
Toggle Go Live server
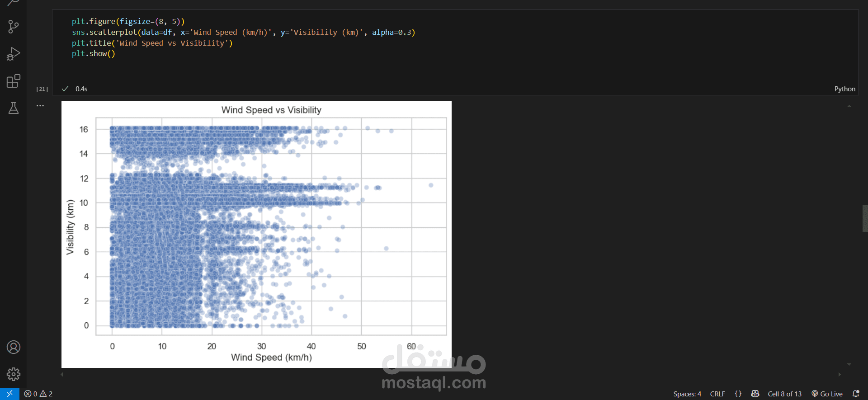(827, 394)
